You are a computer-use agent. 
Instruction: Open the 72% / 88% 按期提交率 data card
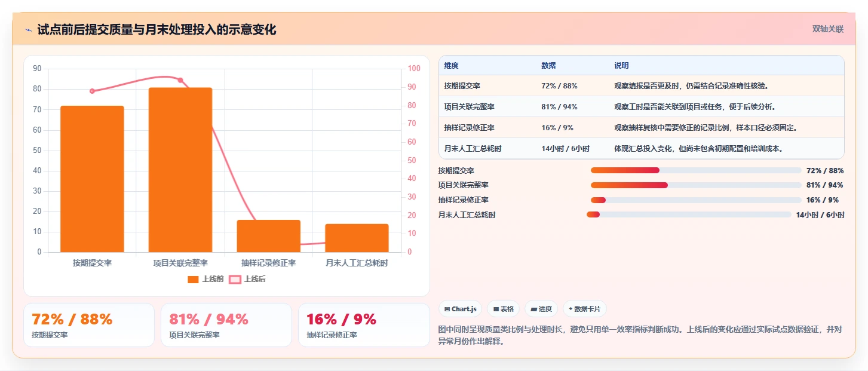pyautogui.click(x=89, y=325)
